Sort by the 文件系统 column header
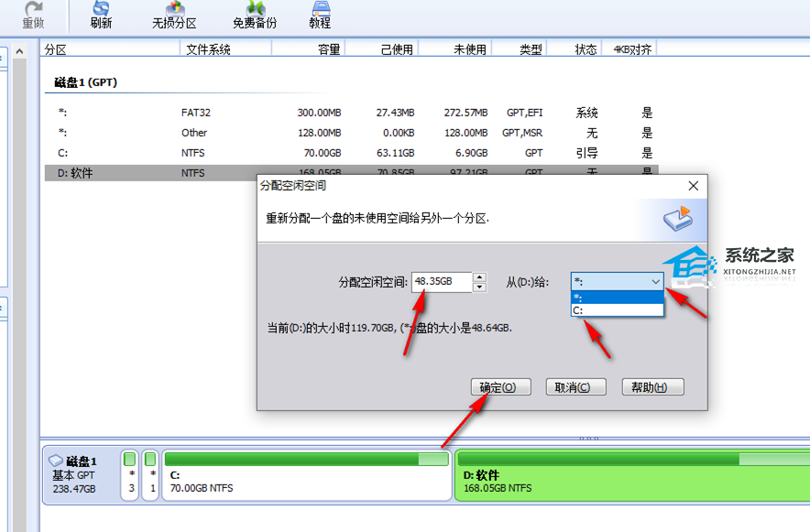The image size is (810, 532). coord(225,49)
